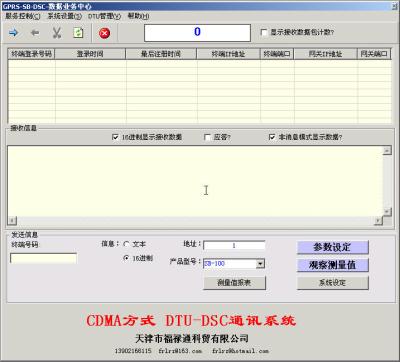Open the DTU管理 menu
The image size is (400, 362).
[104, 16]
